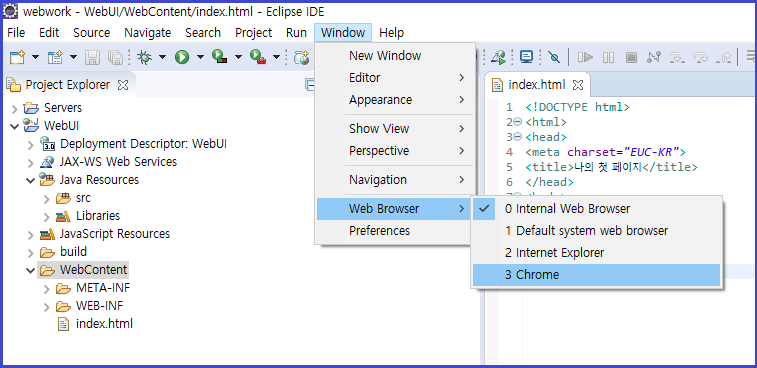Expand the Libraries node
The image size is (757, 368).
point(47,217)
